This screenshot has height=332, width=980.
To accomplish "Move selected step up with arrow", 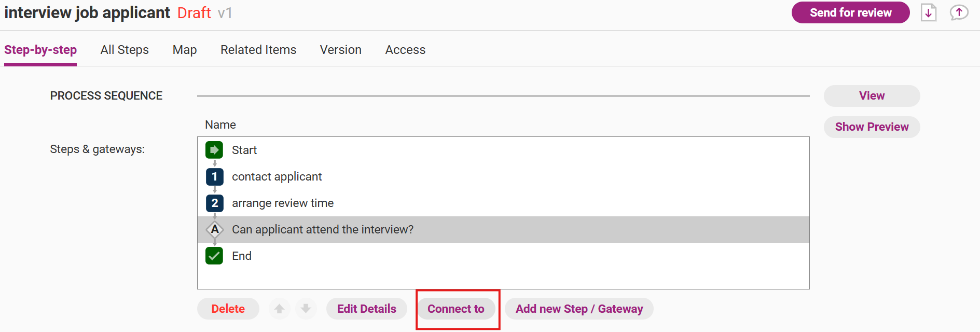I will pyautogui.click(x=279, y=309).
